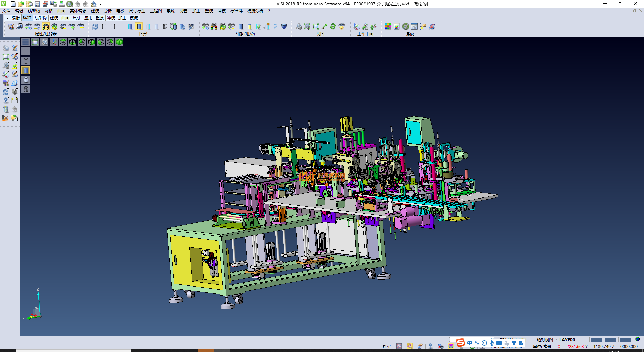Image resolution: width=644 pixels, height=352 pixels.
Task: Click the LAYER0 layer label
Action: point(567,340)
